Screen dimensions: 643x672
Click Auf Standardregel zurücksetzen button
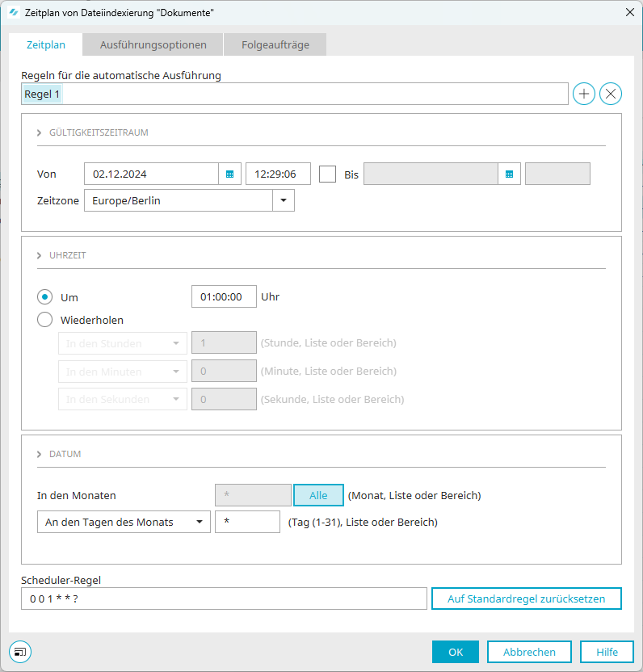pos(526,598)
